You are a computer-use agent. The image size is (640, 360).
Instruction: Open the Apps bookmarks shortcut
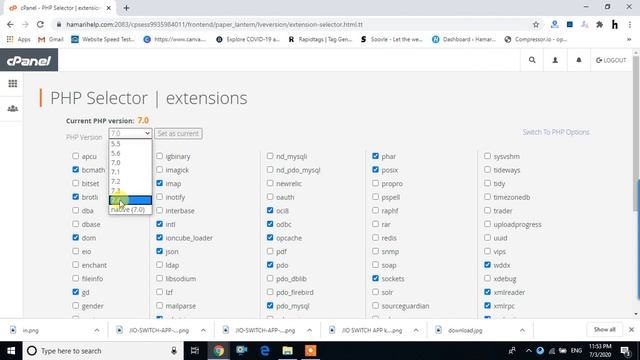18,39
